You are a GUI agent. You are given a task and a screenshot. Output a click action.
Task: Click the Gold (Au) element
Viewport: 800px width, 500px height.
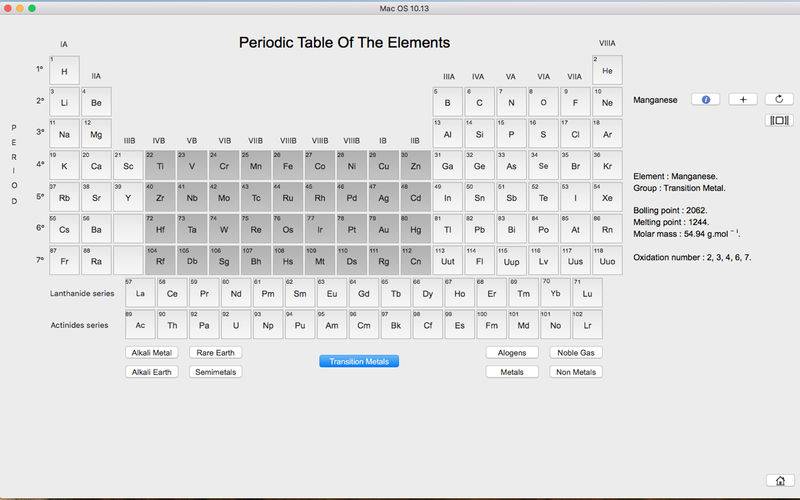click(x=384, y=229)
